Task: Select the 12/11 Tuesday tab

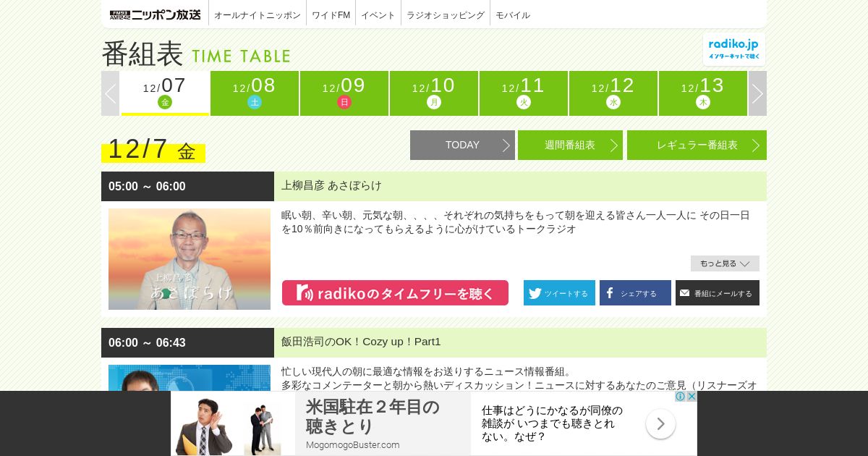Action: [524, 93]
